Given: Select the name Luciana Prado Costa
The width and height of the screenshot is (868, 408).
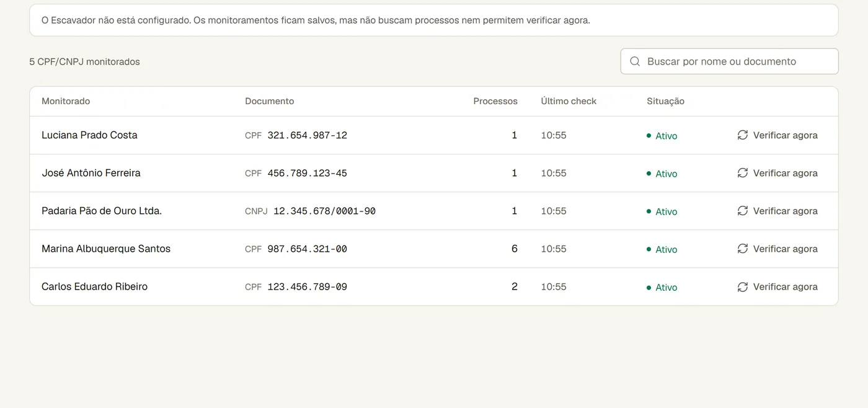Looking at the screenshot, I should 89,135.
